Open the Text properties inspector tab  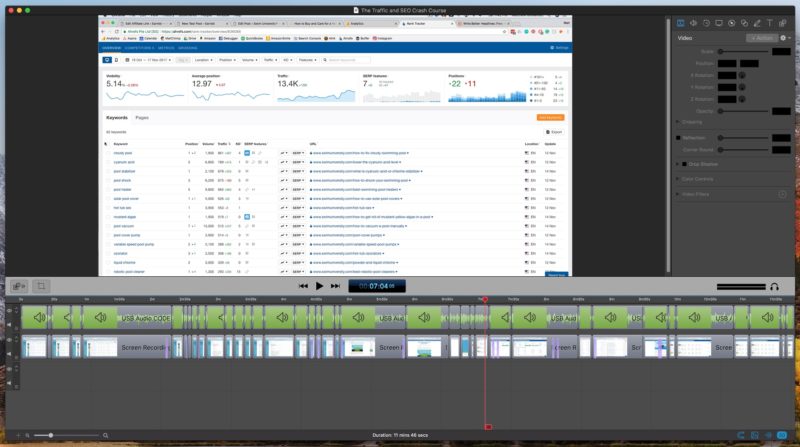tap(770, 23)
